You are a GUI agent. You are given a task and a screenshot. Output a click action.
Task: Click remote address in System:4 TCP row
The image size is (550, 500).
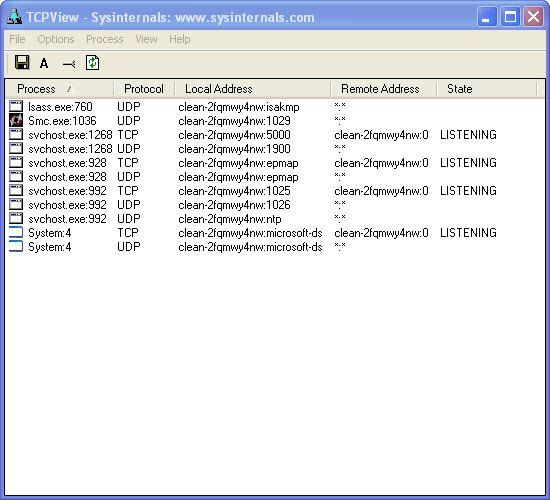click(381, 233)
